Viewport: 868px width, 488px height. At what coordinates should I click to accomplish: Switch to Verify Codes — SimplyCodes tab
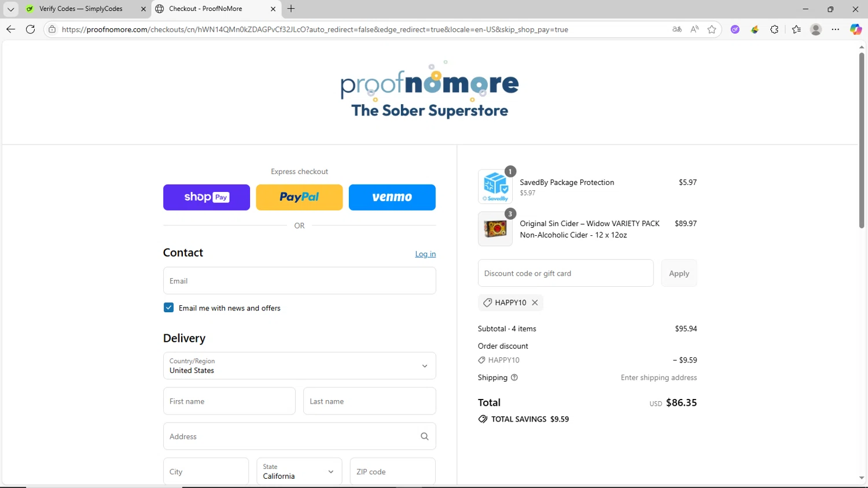pyautogui.click(x=80, y=9)
